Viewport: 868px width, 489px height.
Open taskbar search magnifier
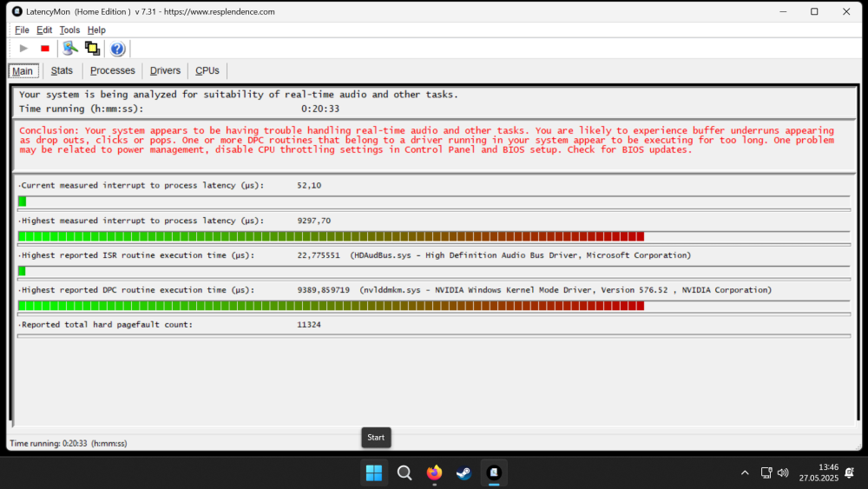tap(404, 473)
